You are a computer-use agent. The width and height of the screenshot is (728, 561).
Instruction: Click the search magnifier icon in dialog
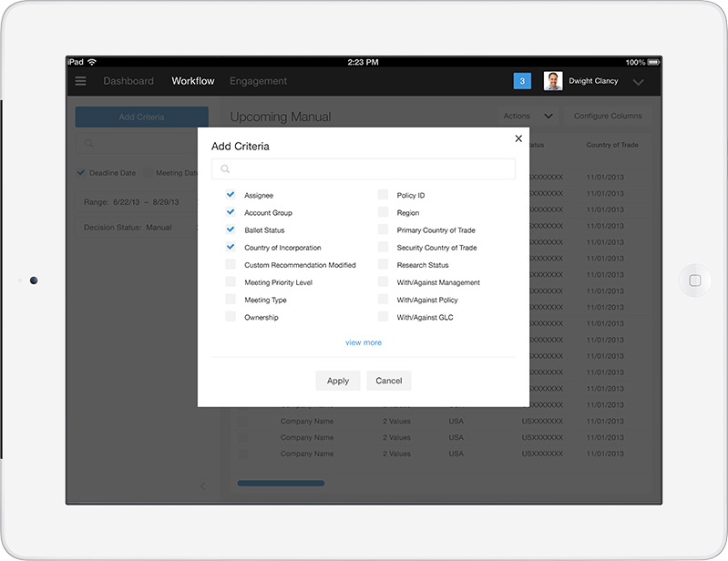coord(225,169)
